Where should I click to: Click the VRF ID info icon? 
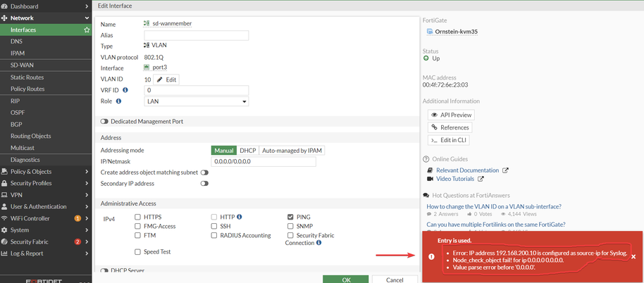tap(125, 90)
